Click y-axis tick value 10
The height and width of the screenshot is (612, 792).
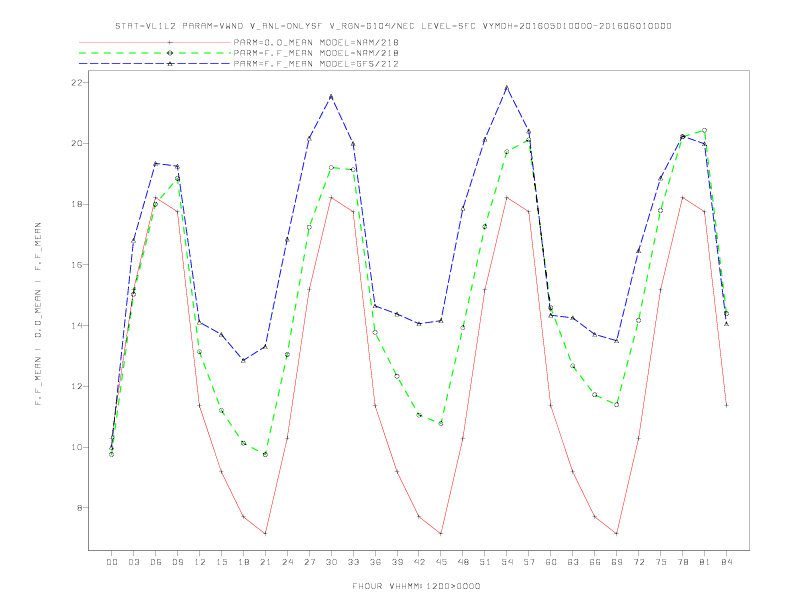77,447
